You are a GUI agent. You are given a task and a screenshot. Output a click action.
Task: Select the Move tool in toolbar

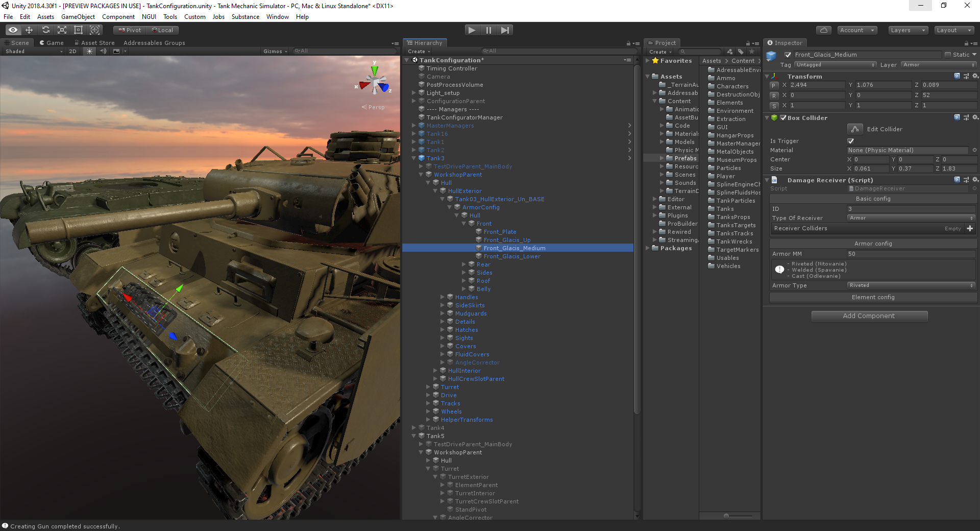pos(29,30)
